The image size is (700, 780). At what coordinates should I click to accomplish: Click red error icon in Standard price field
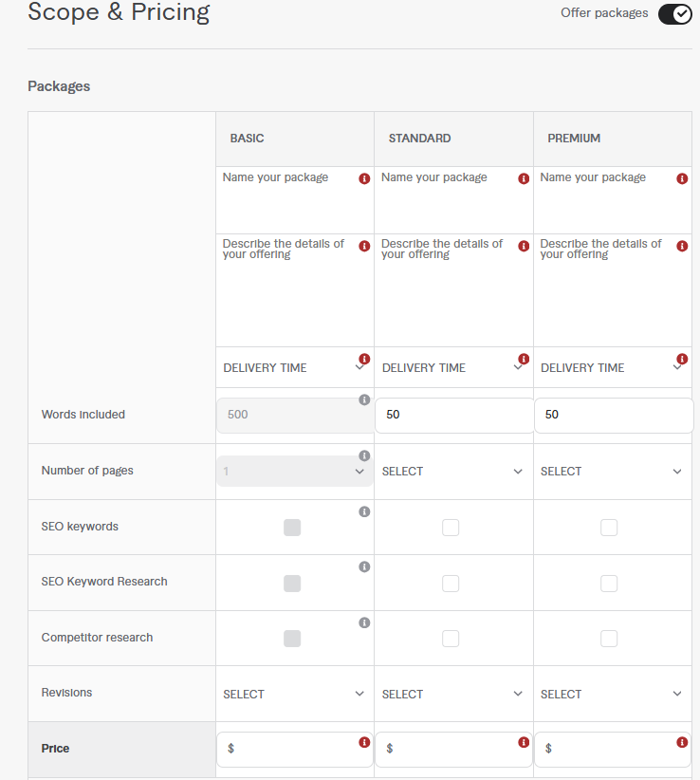pyautogui.click(x=524, y=742)
